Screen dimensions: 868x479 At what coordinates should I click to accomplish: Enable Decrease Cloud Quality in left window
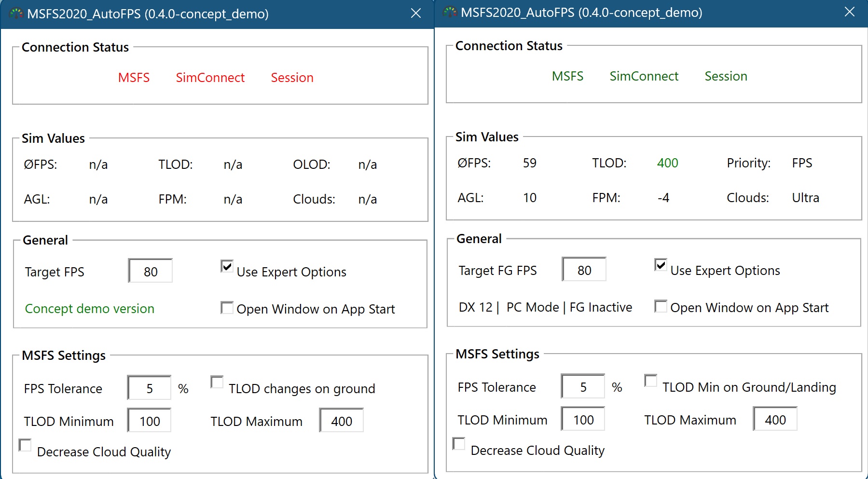coord(25,445)
